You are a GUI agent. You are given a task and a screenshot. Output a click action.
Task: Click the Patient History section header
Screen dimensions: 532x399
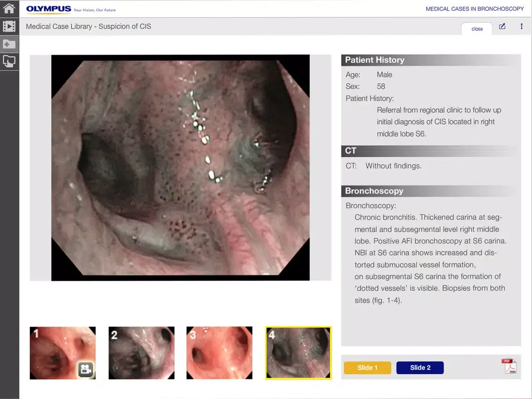431,60
